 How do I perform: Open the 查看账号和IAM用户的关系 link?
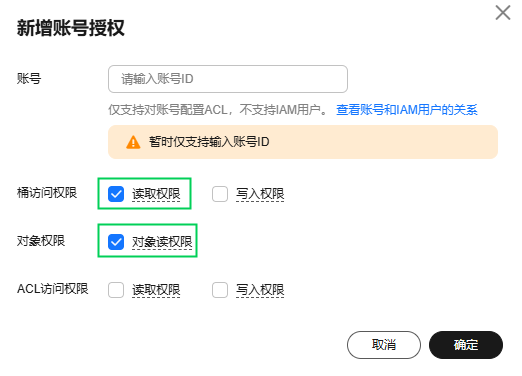coord(407,110)
